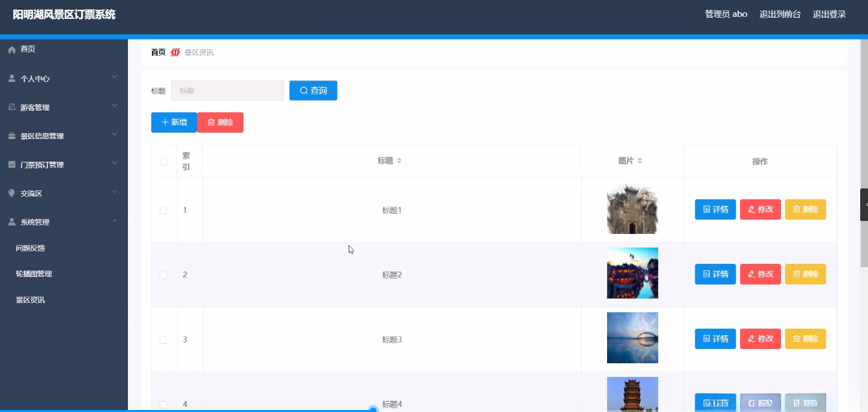The width and height of the screenshot is (868, 412).
Task: Click 修改 button for 标题1 row
Action: (x=760, y=209)
